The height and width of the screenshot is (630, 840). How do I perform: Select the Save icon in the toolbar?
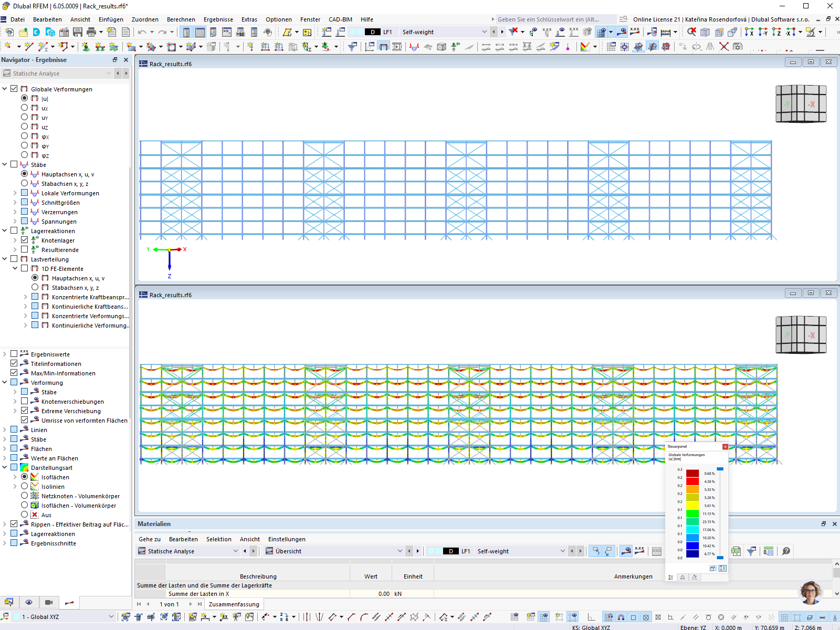coord(78,31)
